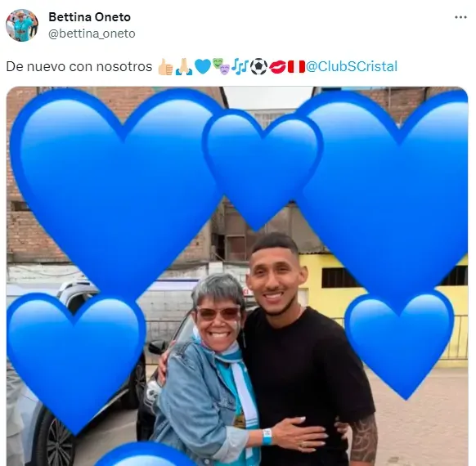This screenshot has height=466, width=476.
Task: Open the @ClubSCristal mention
Action: (352, 66)
